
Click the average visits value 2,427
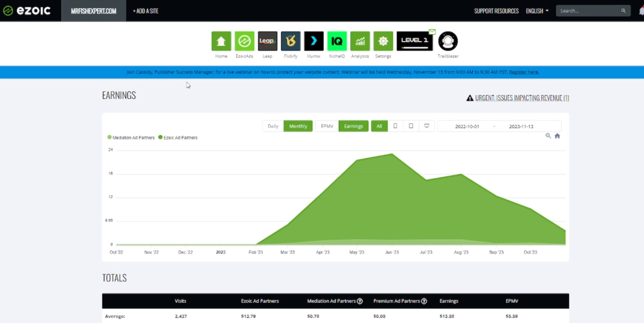(181, 316)
